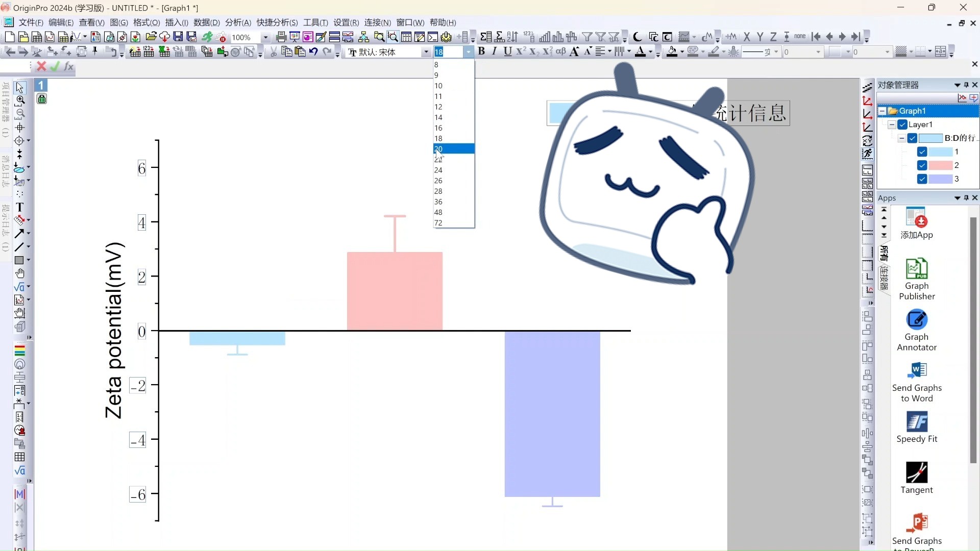This screenshot has height=551, width=980.
Task: Open the font name dropdown
Action: pyautogui.click(x=426, y=52)
